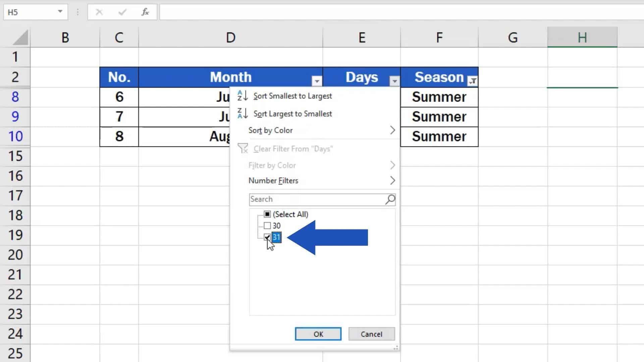Click the Number Filters arrow icon
This screenshot has width=644, height=362.
pyautogui.click(x=390, y=180)
